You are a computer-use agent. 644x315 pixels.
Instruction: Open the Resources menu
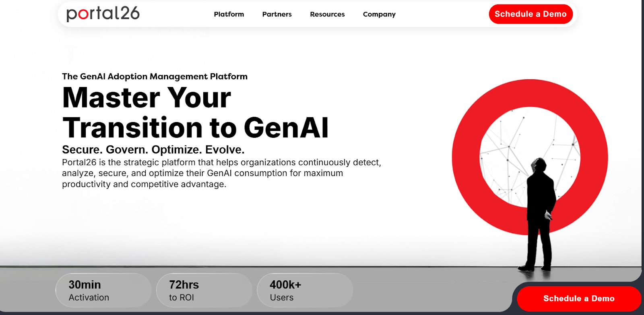coord(327,14)
